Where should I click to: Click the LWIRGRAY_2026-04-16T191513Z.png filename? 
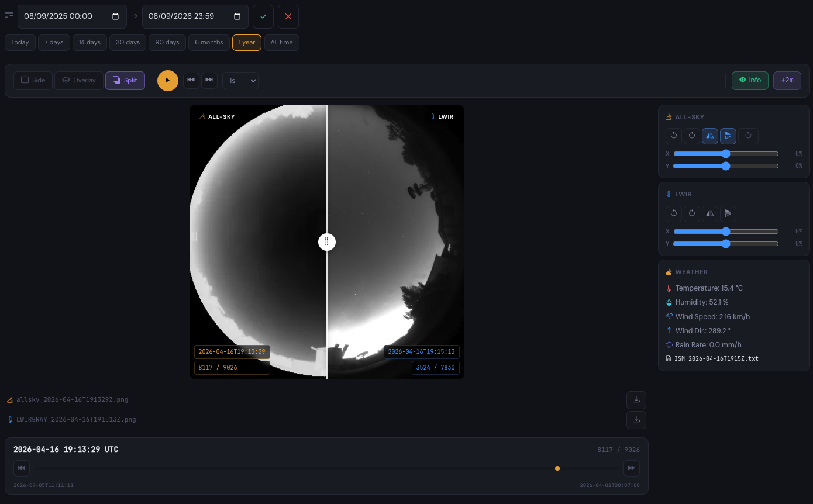76,420
